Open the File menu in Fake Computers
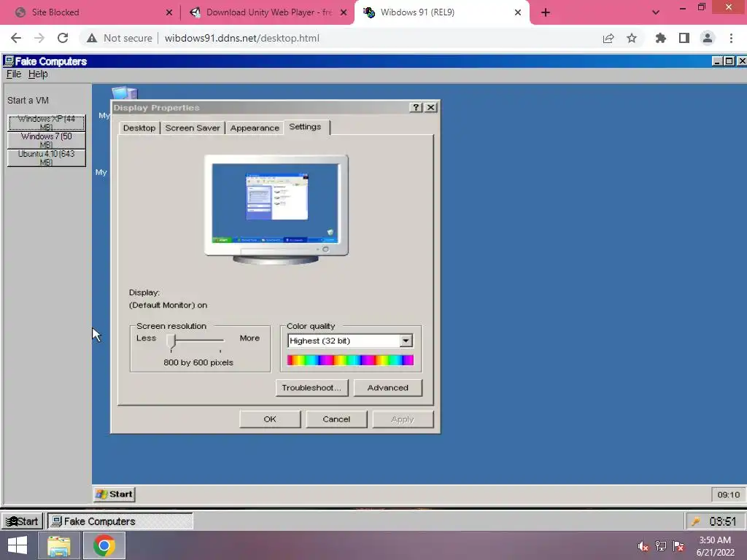The image size is (747, 560). tap(14, 74)
